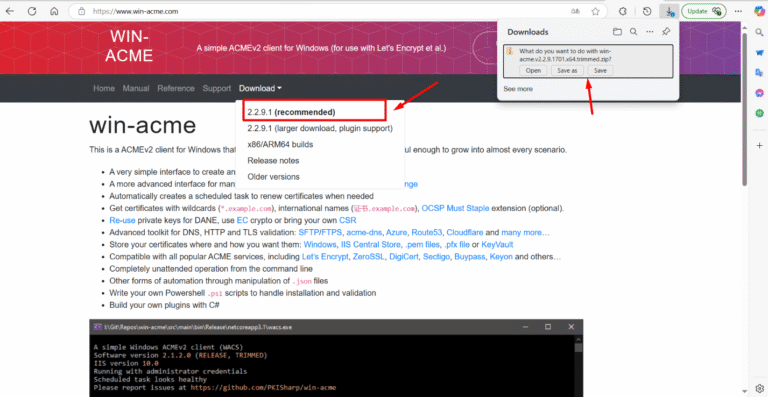Image resolution: width=768 pixels, height=397 pixels.
Task: Click Open for the win-acme zip download
Action: [x=533, y=70]
